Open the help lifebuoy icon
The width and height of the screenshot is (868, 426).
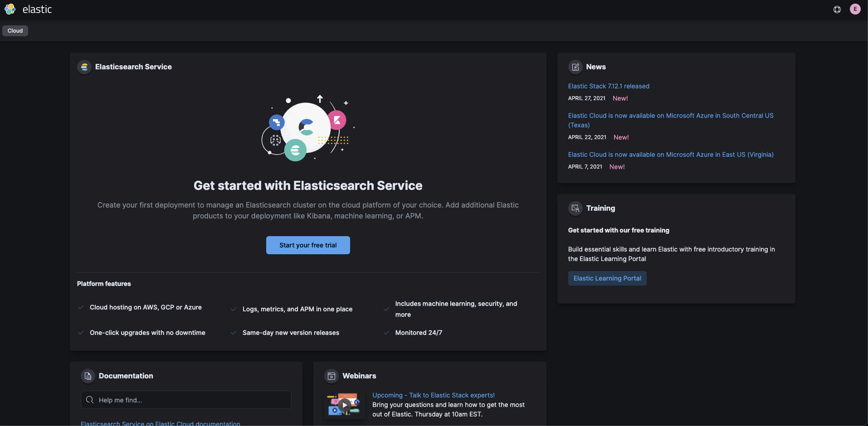(x=837, y=10)
